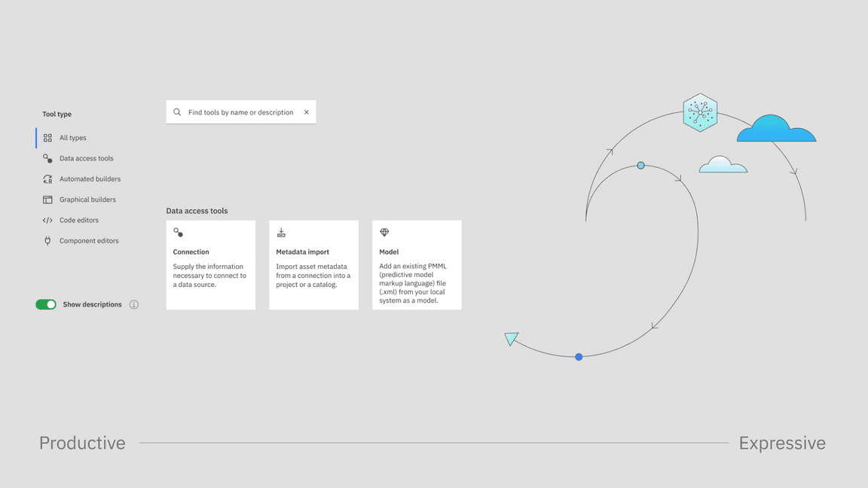This screenshot has width=868, height=488.
Task: Click the info icon beside Show descriptions
Action: point(134,305)
